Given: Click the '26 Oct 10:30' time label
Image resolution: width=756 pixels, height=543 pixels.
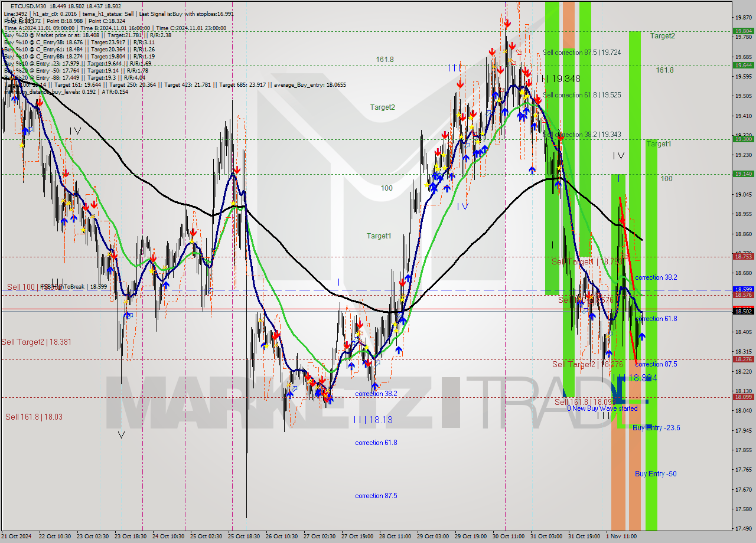Looking at the screenshot, I should pyautogui.click(x=282, y=537).
